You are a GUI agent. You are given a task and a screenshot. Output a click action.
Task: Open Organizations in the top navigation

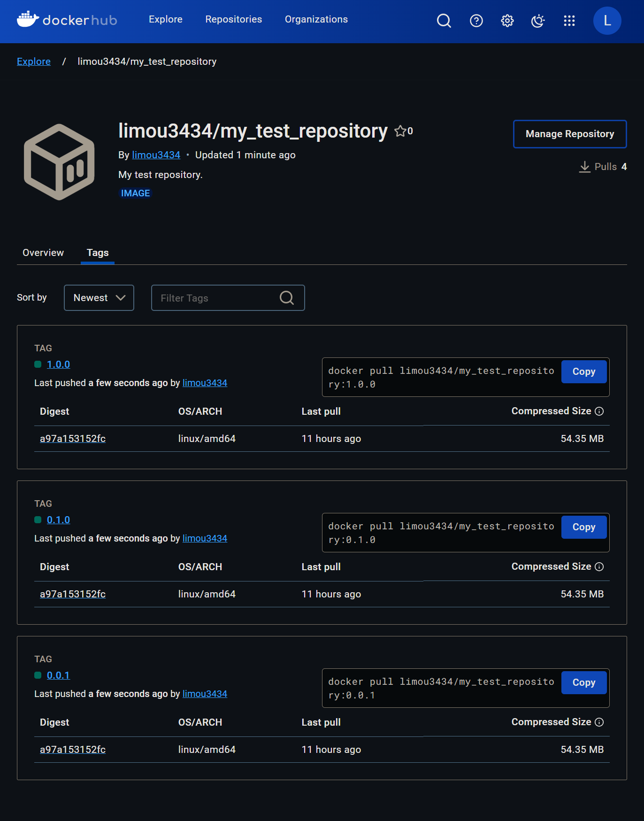(316, 19)
